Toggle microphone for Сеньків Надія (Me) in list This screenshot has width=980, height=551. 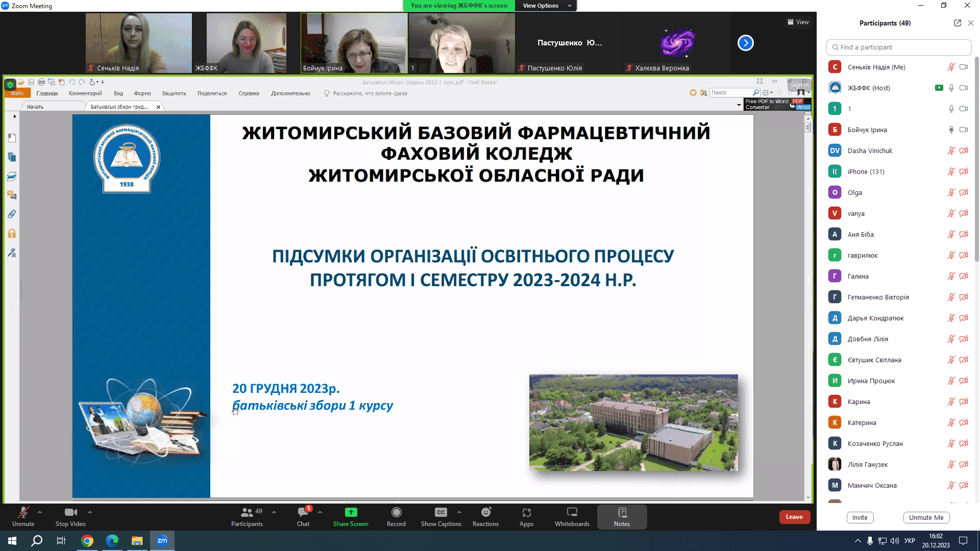[x=951, y=67]
